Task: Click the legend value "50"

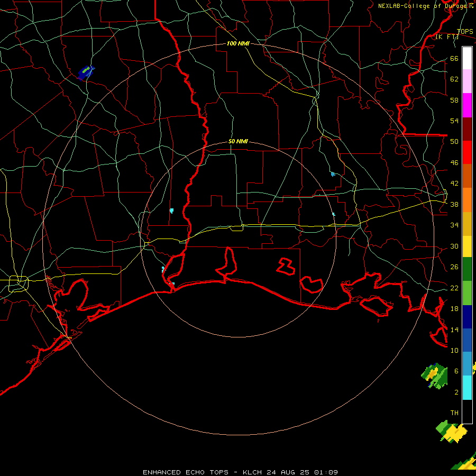Action: click(x=454, y=142)
